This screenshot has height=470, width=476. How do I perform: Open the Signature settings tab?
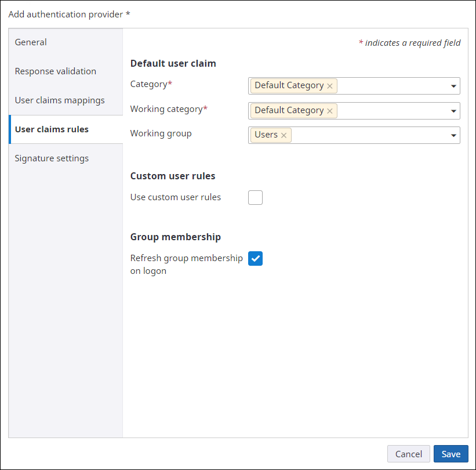click(x=52, y=158)
